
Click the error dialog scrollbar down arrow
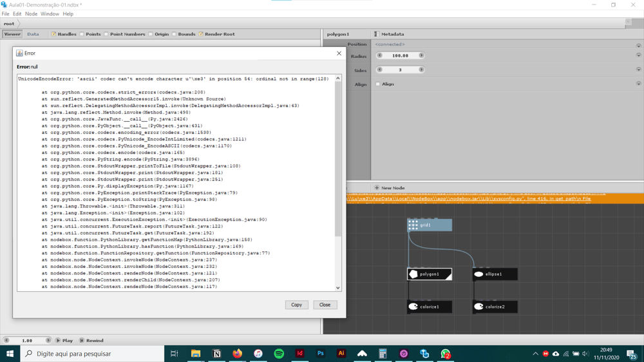(x=338, y=288)
